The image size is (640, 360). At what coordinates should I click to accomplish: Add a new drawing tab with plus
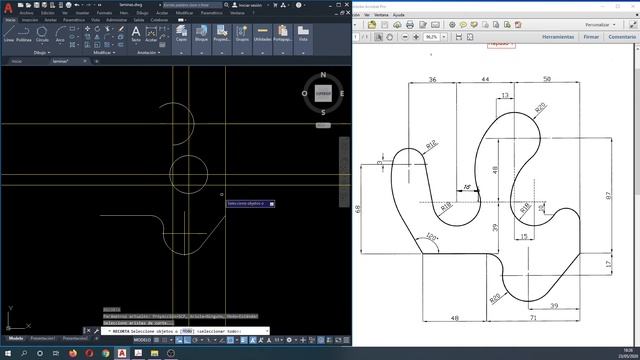[97, 61]
